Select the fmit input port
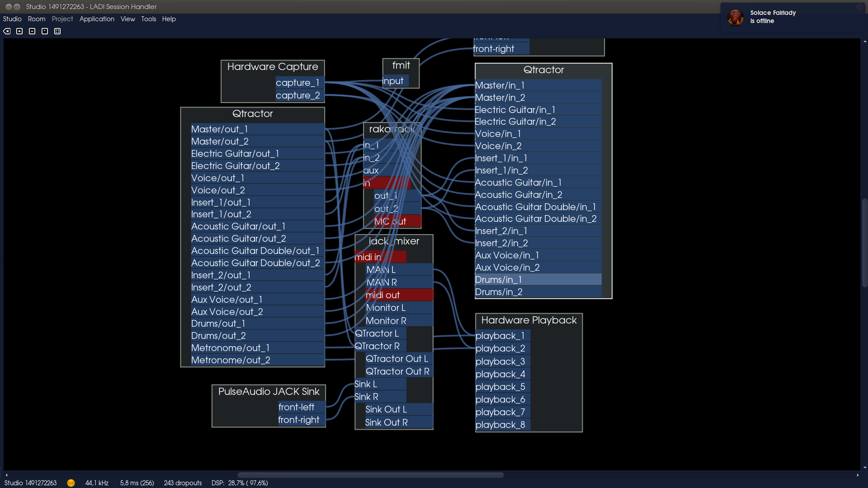This screenshot has height=488, width=868. (x=396, y=81)
